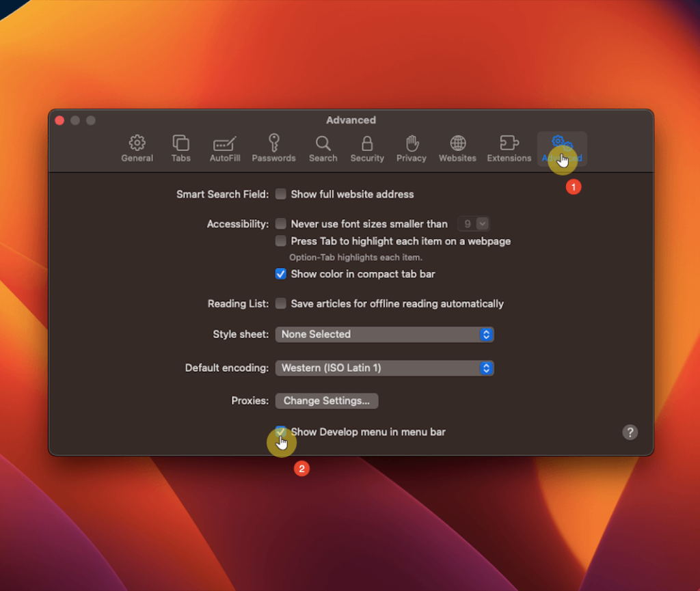This screenshot has width=700, height=591.
Task: Open help with the question mark button
Action: [x=630, y=432]
